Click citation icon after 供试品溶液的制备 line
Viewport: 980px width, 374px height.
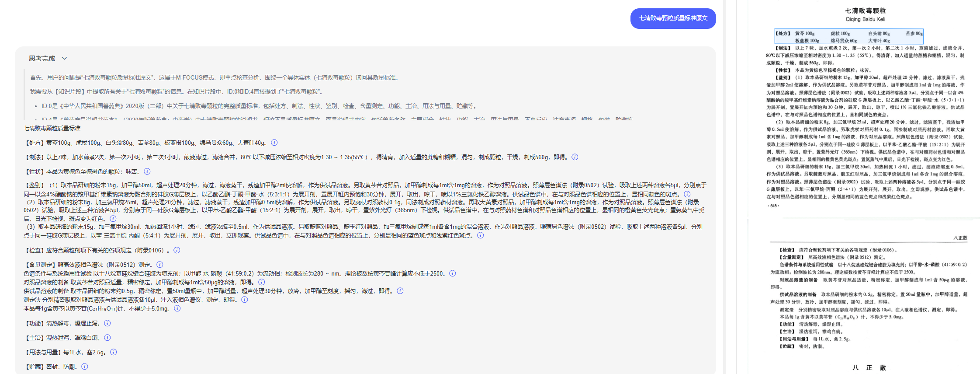[x=400, y=291]
